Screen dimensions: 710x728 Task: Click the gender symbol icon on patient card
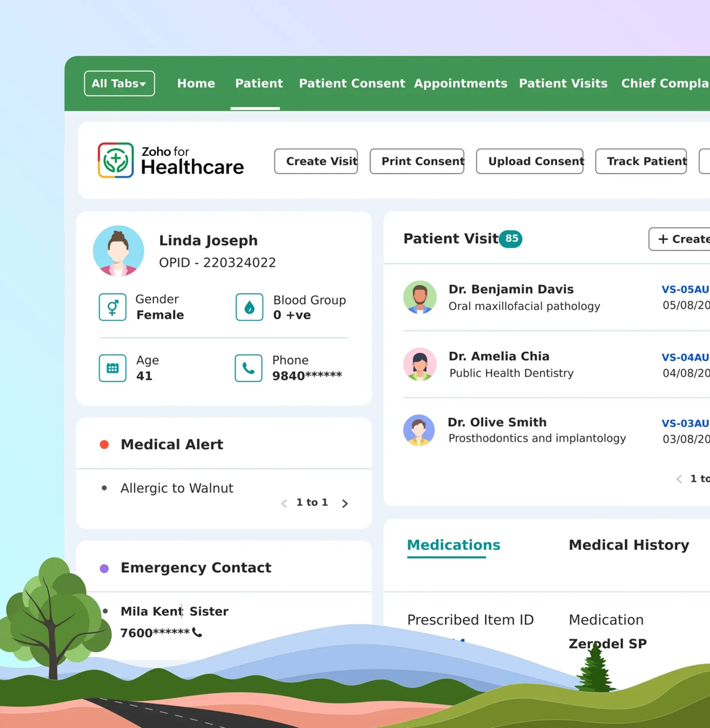112,307
